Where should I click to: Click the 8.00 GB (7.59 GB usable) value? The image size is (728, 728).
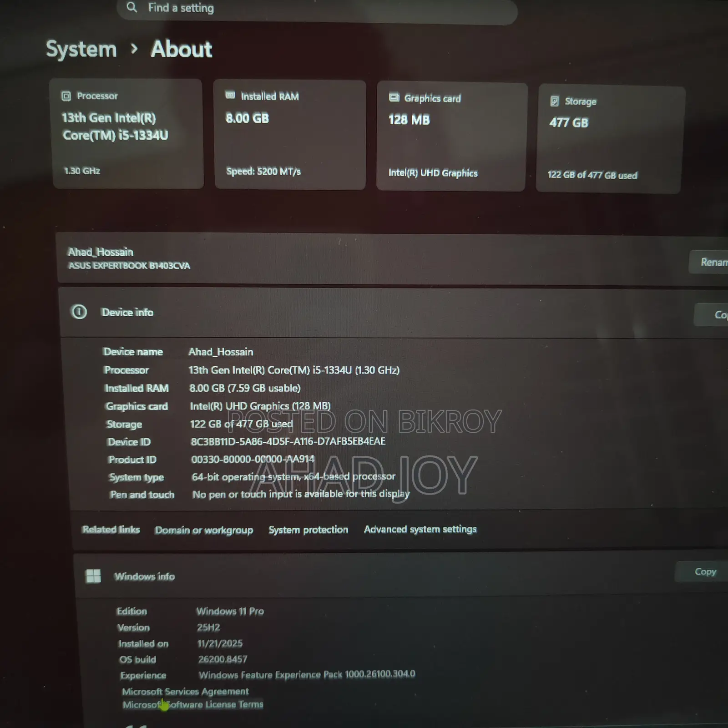tap(245, 388)
